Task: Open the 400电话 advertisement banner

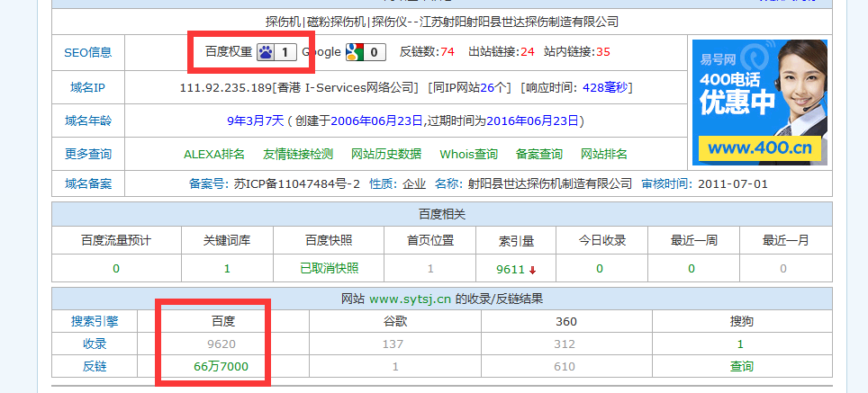Action: [757, 103]
